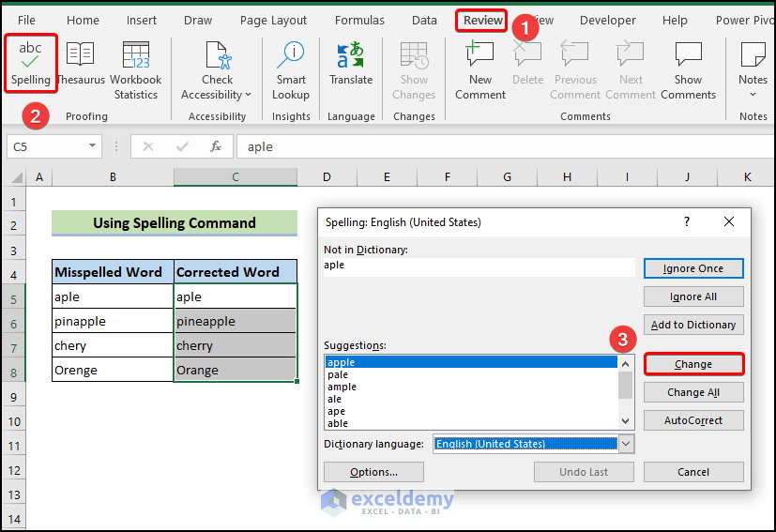Select the Review tab
Viewport: 776px width, 532px height.
coord(482,21)
